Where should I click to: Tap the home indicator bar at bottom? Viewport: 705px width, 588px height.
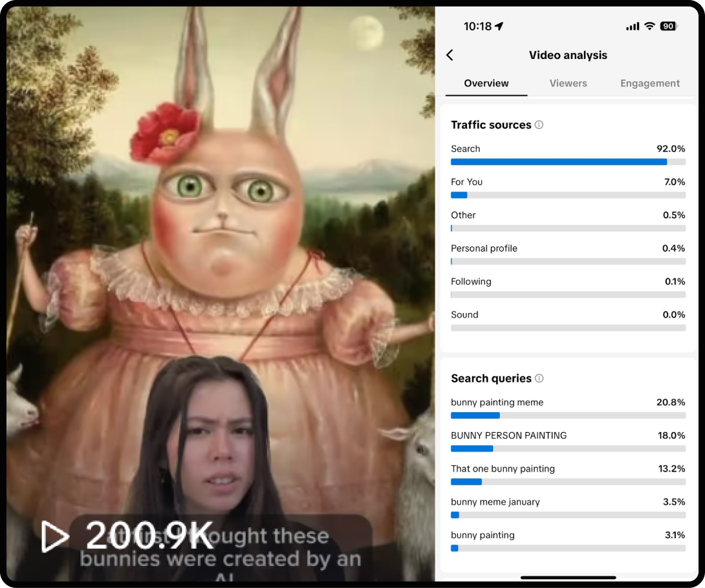coord(568,577)
